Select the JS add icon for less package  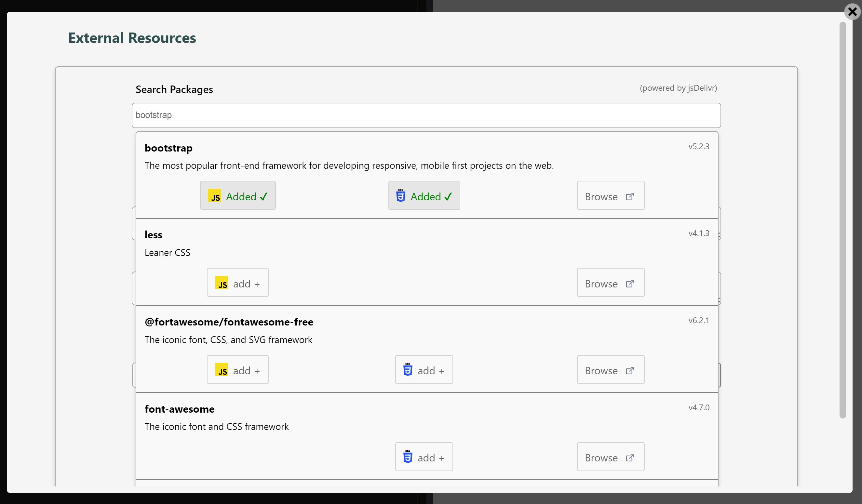222,283
